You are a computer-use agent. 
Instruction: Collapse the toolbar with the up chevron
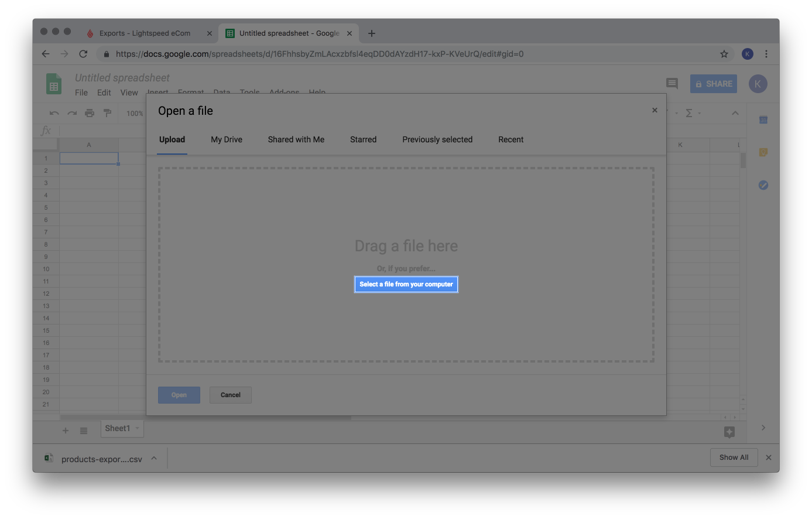coord(735,113)
